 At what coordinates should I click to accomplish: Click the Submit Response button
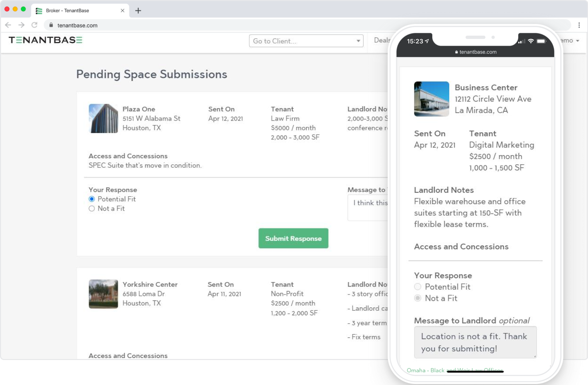(x=293, y=238)
